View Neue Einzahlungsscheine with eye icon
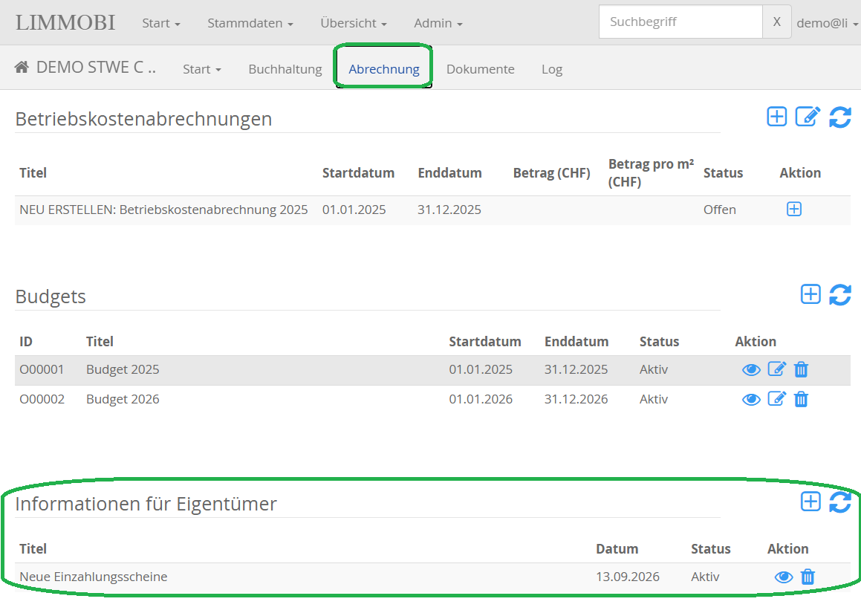861x616 pixels. pos(784,577)
